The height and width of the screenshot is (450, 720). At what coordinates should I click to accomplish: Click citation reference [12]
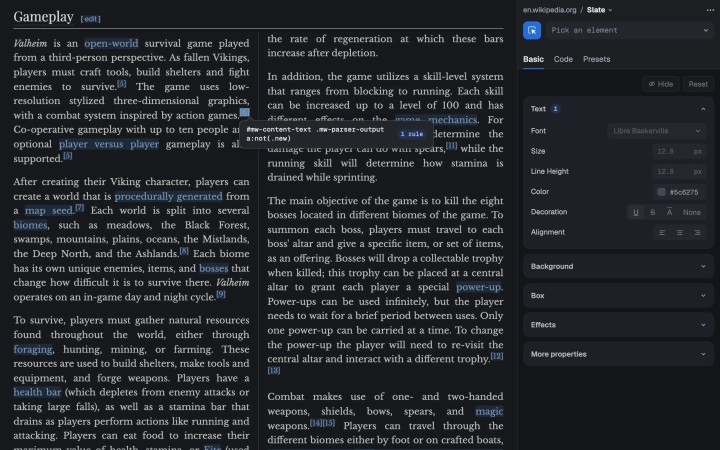[497, 356]
